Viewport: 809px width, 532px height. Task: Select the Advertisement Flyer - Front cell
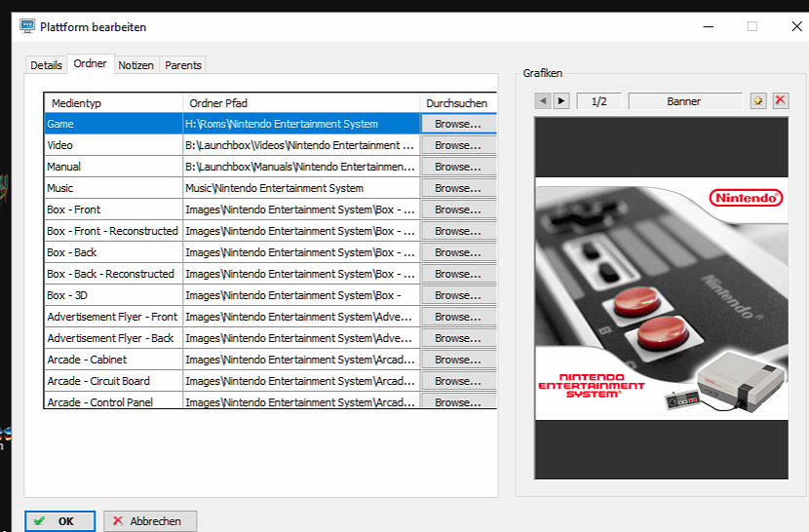(113, 317)
